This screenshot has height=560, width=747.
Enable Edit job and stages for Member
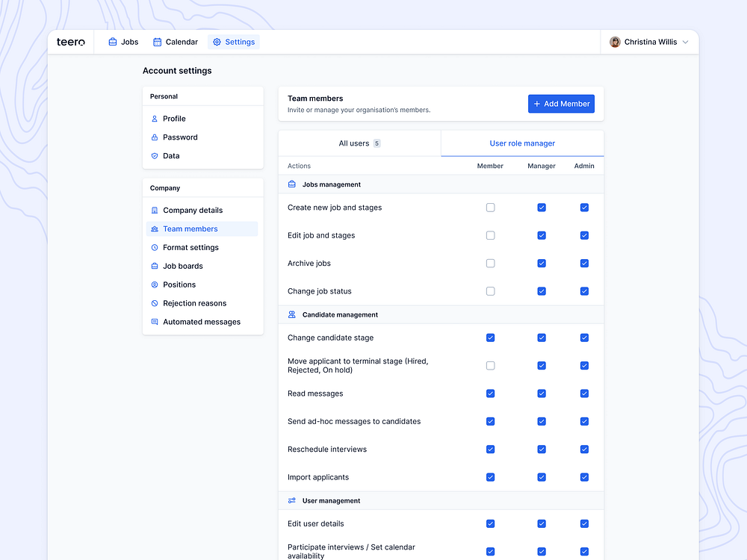[490, 235]
